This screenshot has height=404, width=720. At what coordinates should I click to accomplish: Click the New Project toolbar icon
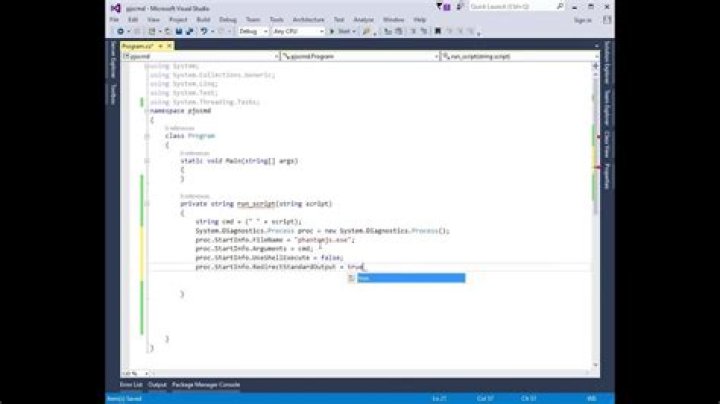[x=152, y=31]
